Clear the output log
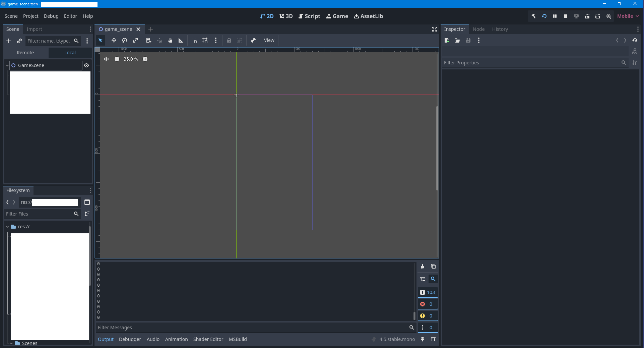The image size is (644, 348). 423,266
